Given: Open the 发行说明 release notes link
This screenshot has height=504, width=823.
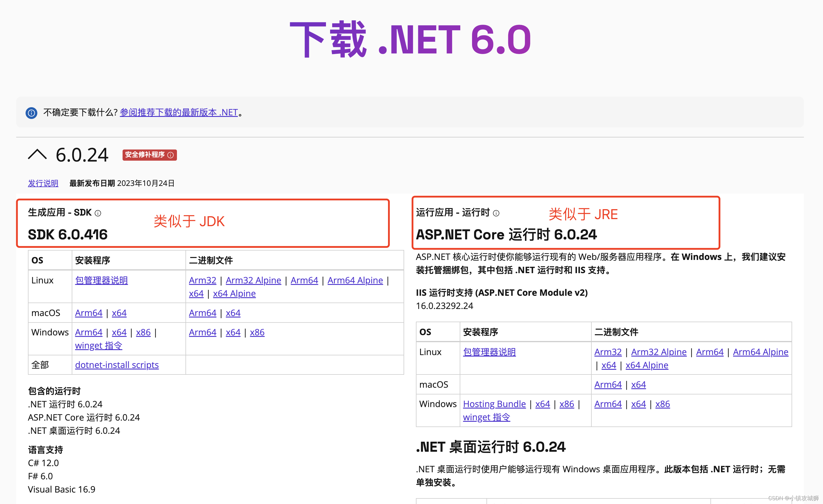Looking at the screenshot, I should pyautogui.click(x=43, y=183).
